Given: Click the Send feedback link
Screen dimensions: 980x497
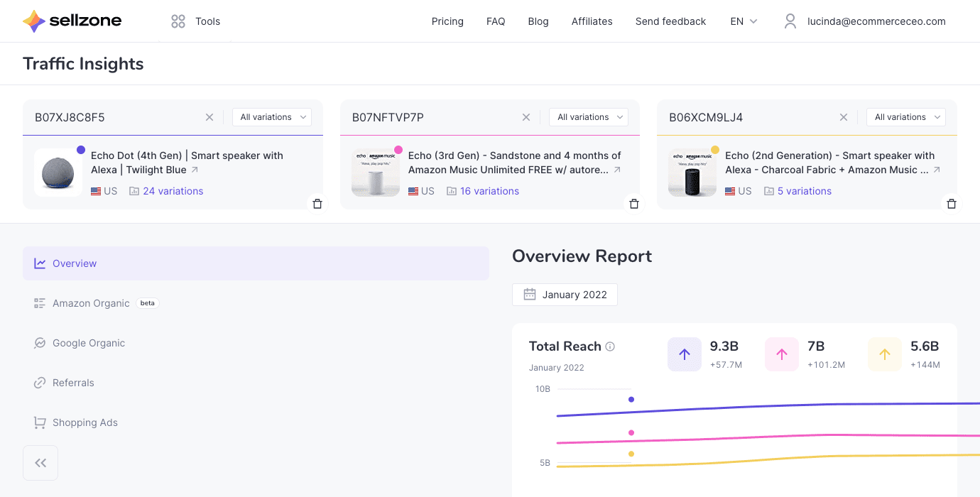Looking at the screenshot, I should pos(670,21).
